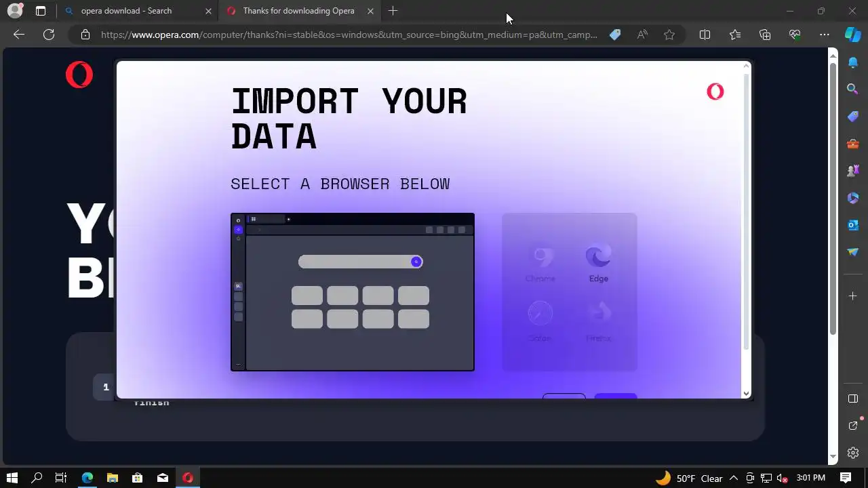Open the tab actions menu icon
Viewport: 868px width, 488px height.
point(41,11)
